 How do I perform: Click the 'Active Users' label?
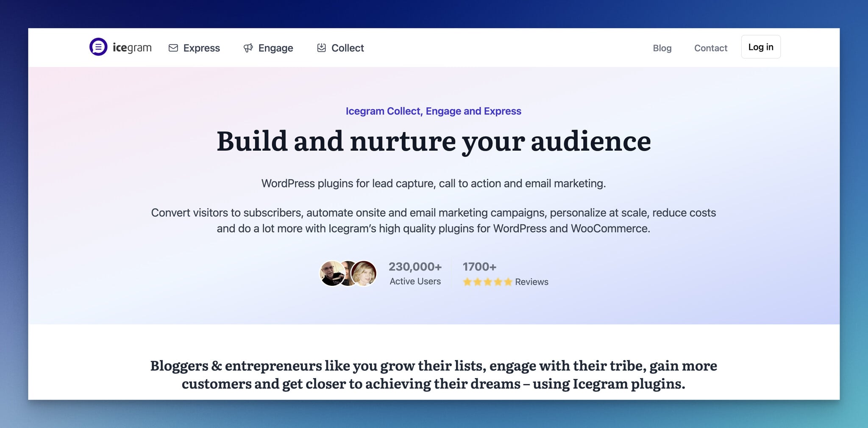coord(415,282)
